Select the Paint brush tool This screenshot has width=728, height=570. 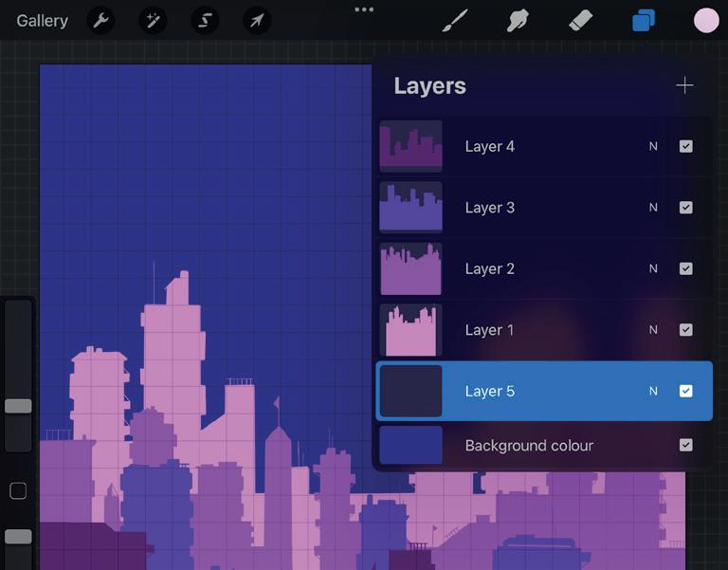tap(455, 21)
